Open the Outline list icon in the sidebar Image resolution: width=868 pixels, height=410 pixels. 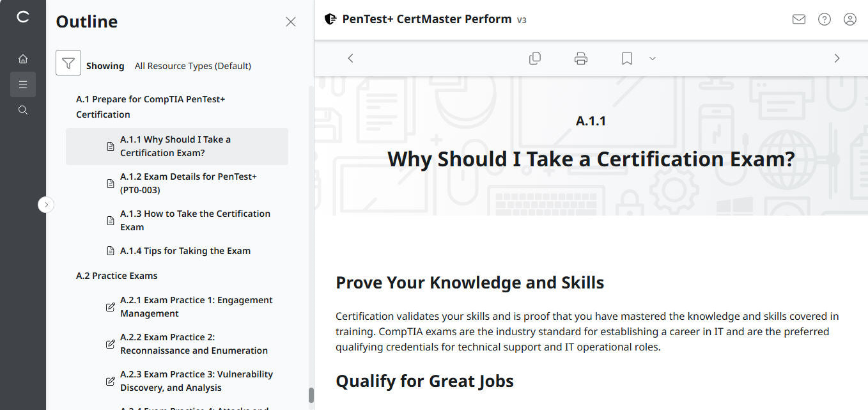[23, 84]
